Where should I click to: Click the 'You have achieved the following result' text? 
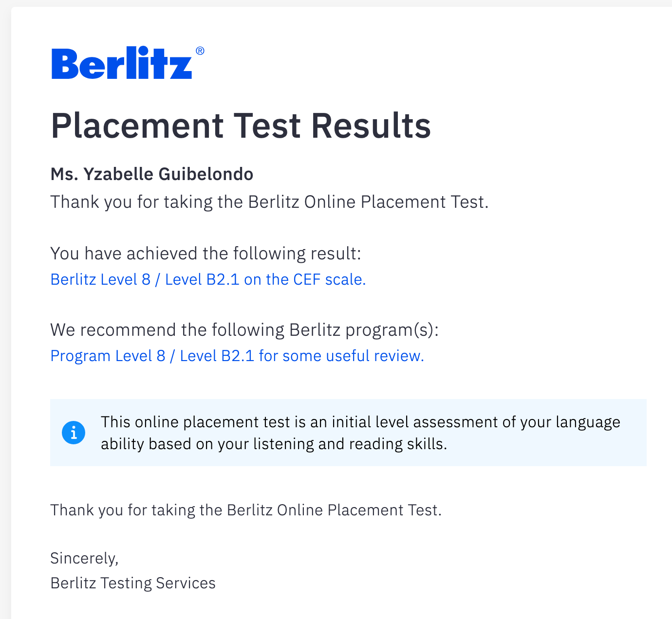pos(205,254)
